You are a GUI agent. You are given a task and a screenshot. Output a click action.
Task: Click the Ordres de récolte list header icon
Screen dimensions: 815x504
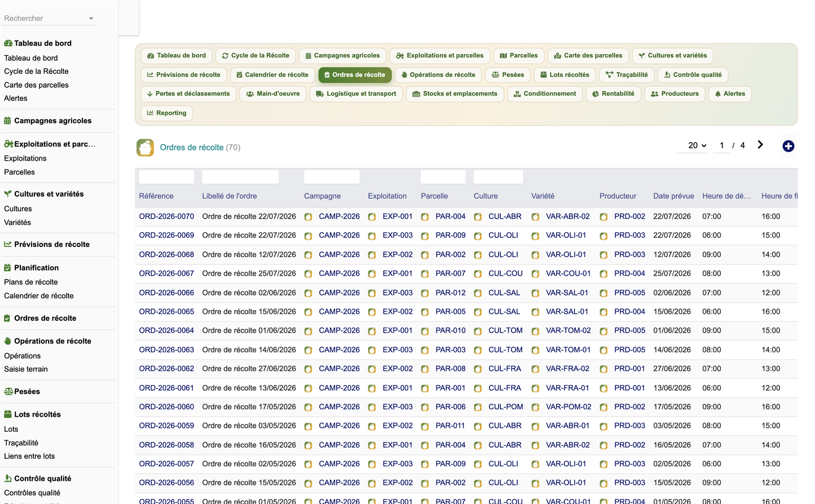tap(145, 148)
